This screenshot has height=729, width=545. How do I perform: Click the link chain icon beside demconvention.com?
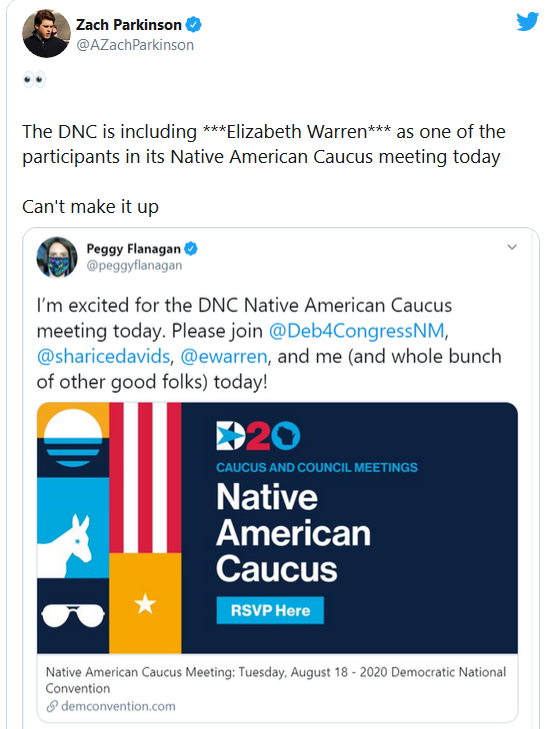pyautogui.click(x=52, y=706)
